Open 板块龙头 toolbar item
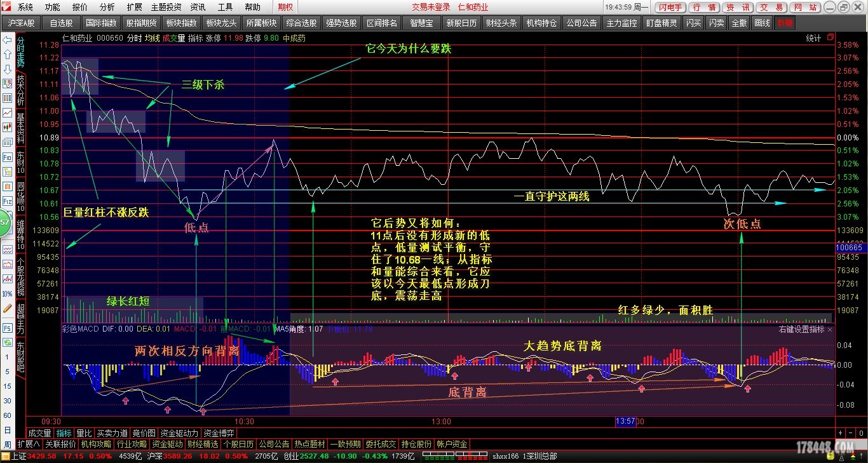868x463 pixels. click(x=221, y=22)
